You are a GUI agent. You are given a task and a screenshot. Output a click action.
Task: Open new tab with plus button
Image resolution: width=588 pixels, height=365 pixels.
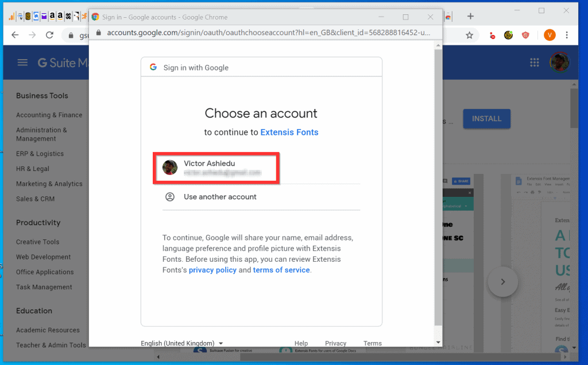tap(470, 16)
